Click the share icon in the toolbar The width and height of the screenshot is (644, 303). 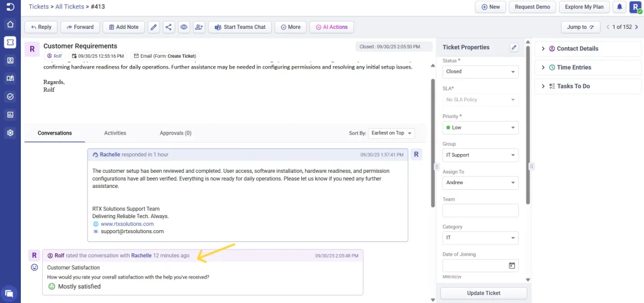pos(169,27)
